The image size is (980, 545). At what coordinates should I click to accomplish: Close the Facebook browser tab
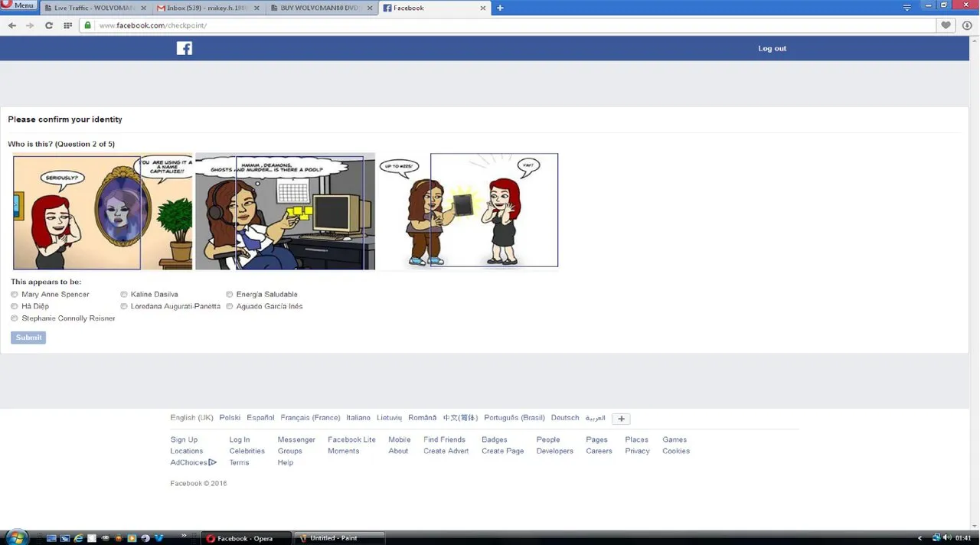(x=482, y=8)
